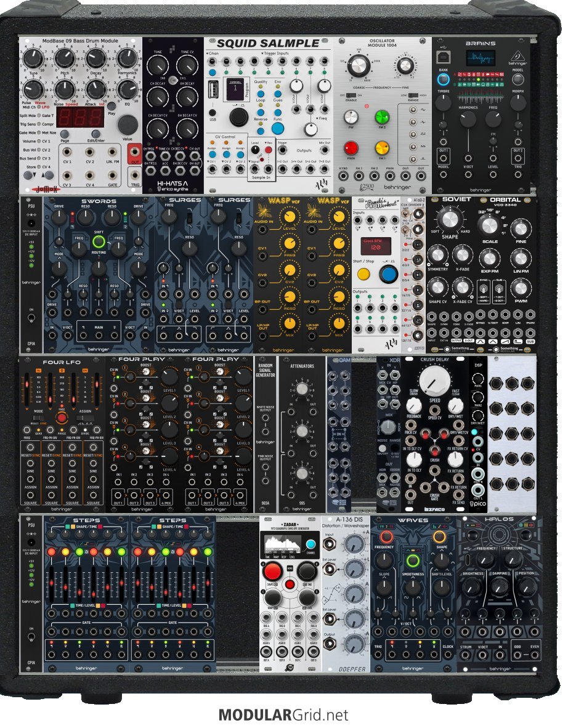Click the CLOCK jack on Waves
This screenshot has height=728, width=568.
click(448, 654)
